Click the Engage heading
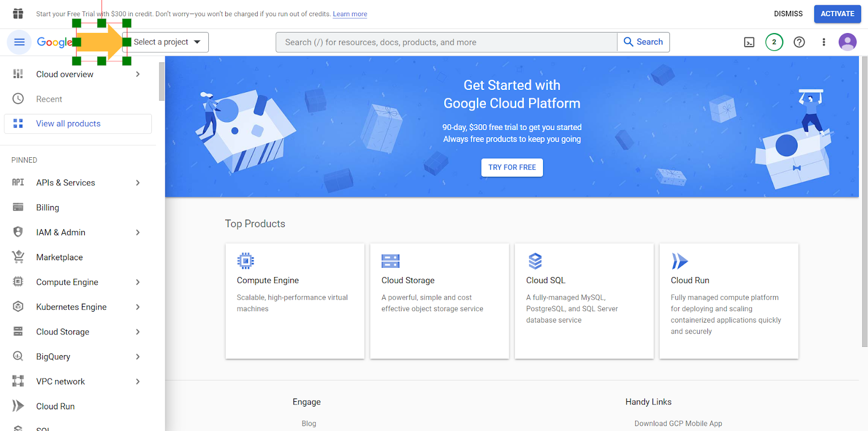 coord(307,402)
